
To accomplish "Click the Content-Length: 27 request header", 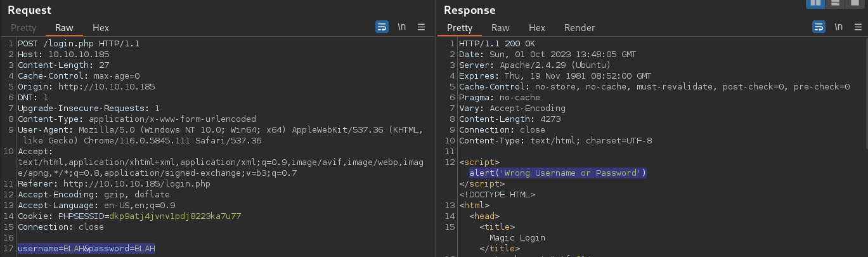I will (x=63, y=65).
